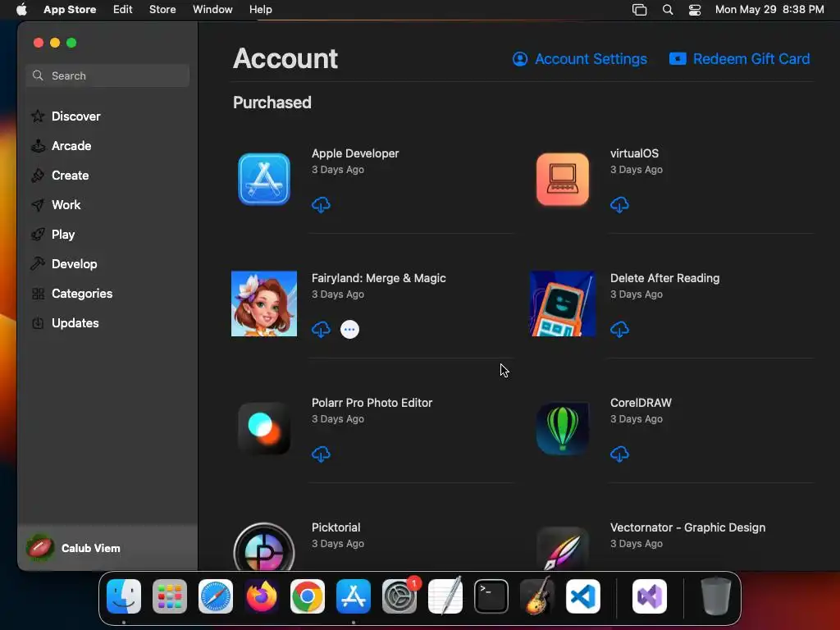Image resolution: width=840 pixels, height=630 pixels.
Task: Download CorelDRAW via its cloud icon
Action: [619, 454]
